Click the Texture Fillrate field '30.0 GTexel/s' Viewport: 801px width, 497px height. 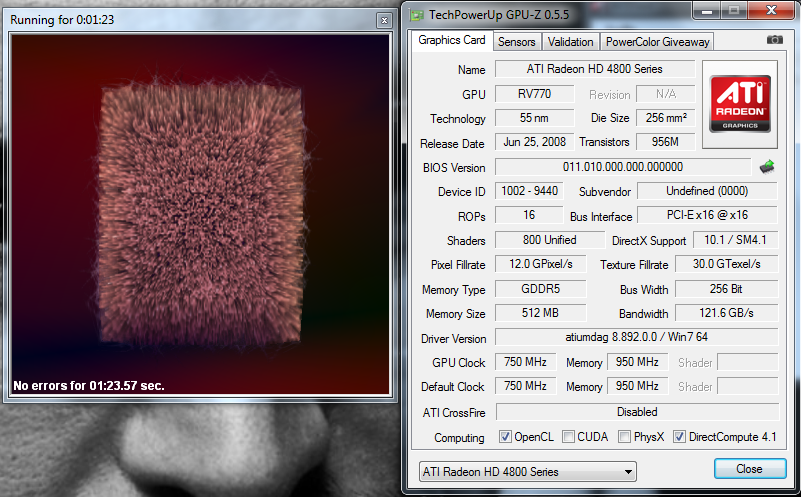(x=726, y=264)
